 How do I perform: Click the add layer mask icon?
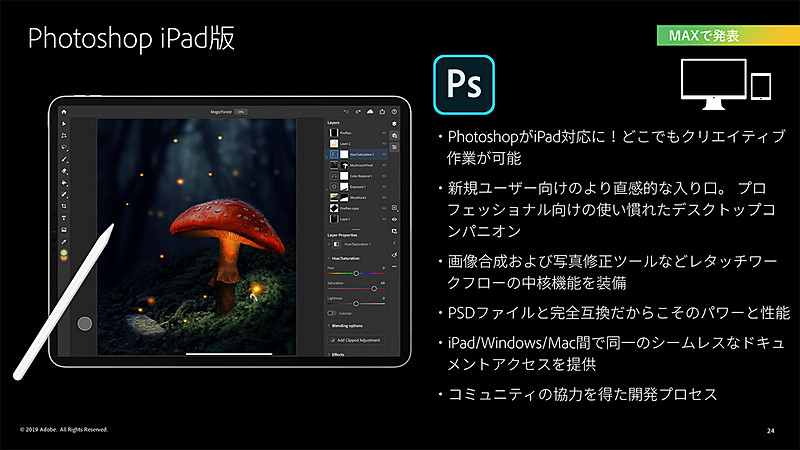(x=394, y=231)
